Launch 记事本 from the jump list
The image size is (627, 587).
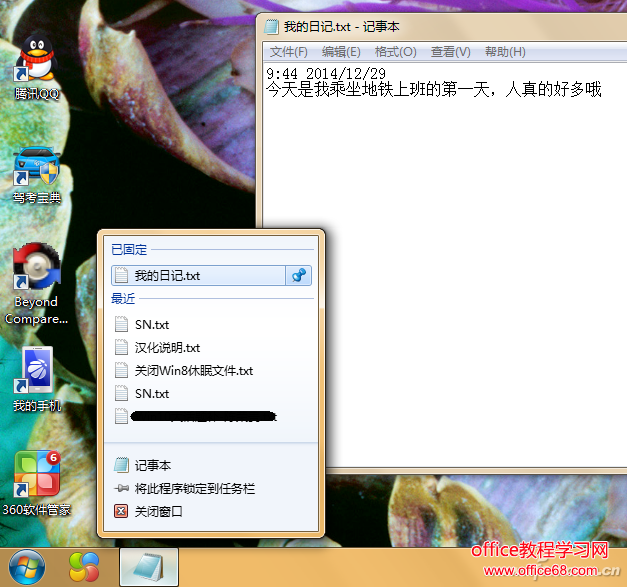click(211, 465)
